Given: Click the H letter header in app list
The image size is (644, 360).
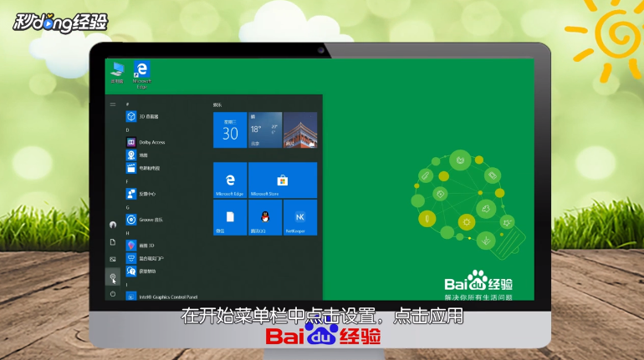Looking at the screenshot, I should click(x=127, y=233).
